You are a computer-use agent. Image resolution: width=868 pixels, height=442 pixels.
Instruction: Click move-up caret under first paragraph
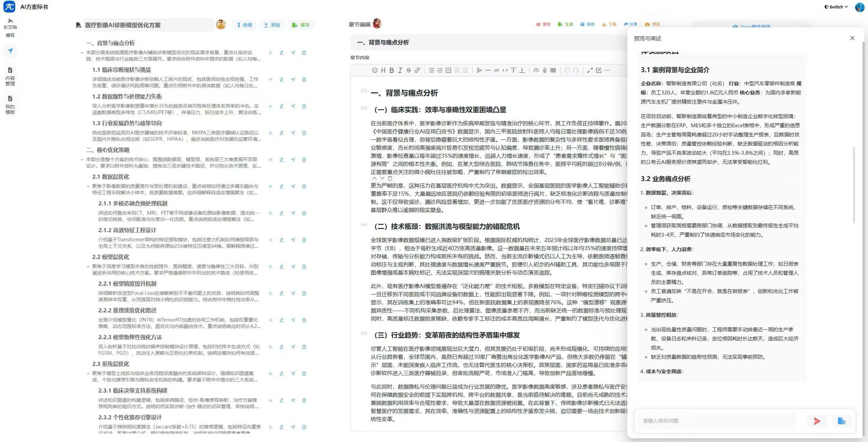click(374, 178)
